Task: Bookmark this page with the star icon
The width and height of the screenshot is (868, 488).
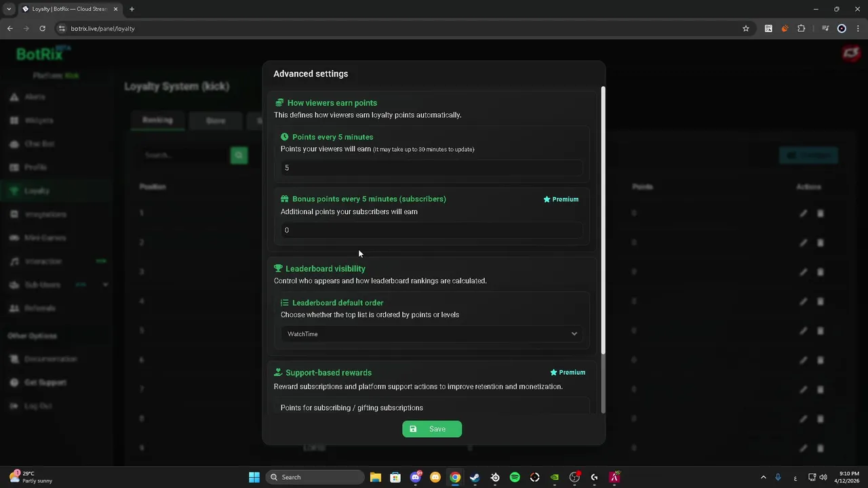Action: tap(746, 28)
